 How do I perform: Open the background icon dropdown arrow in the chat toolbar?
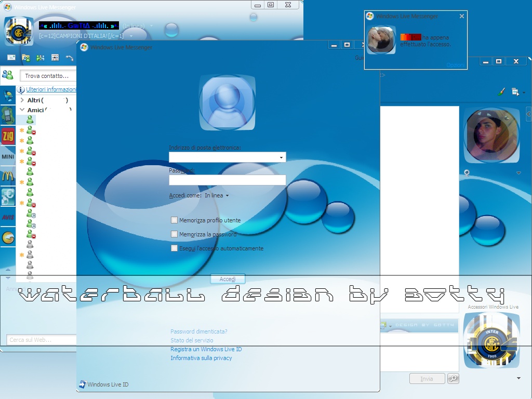click(x=390, y=326)
